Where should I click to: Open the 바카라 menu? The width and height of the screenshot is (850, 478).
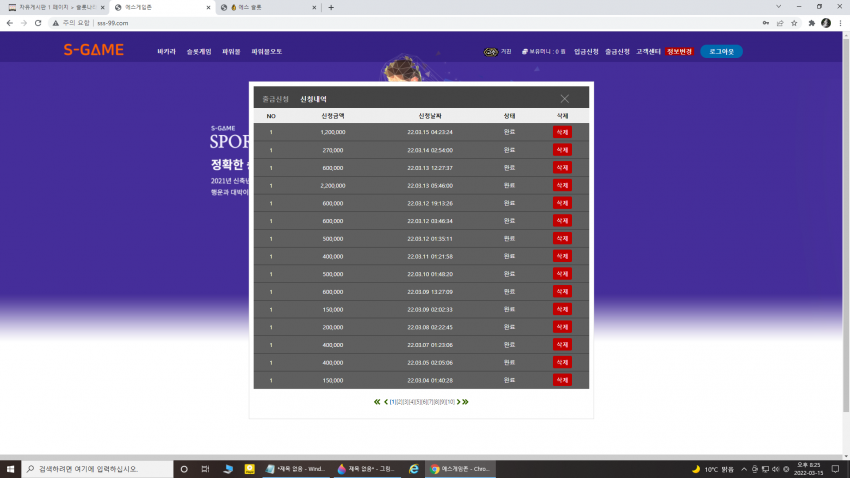tap(166, 51)
